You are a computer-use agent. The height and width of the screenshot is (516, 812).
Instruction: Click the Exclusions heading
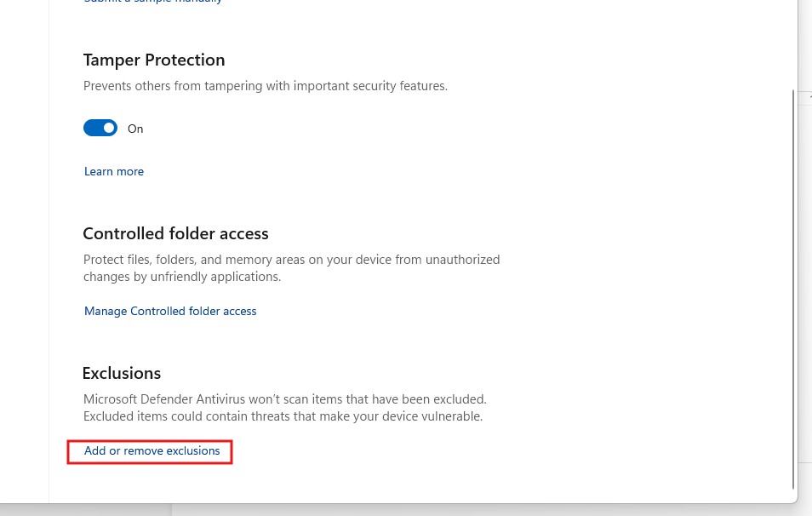tap(122, 373)
